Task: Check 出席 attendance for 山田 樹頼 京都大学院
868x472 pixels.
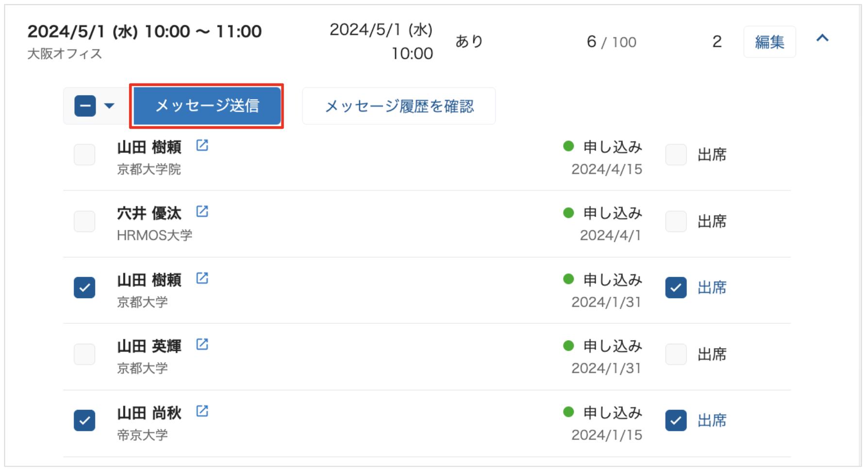Action: 676,155
